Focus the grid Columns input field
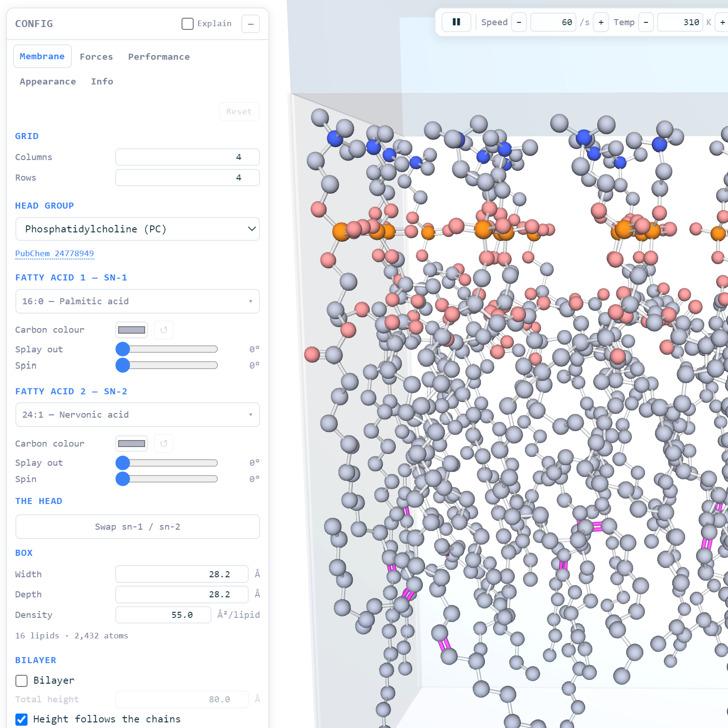 pos(188,157)
